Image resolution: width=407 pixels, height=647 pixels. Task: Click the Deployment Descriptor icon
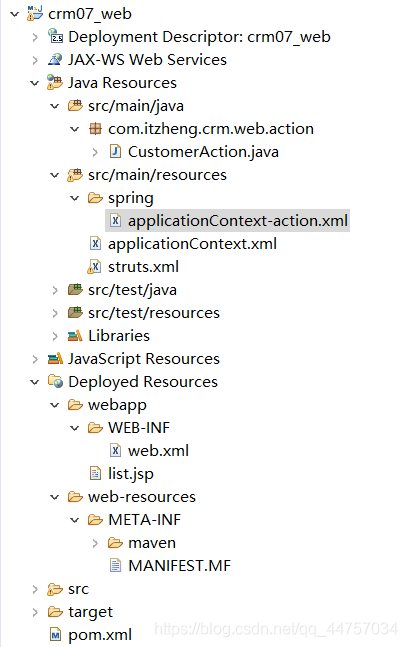55,36
